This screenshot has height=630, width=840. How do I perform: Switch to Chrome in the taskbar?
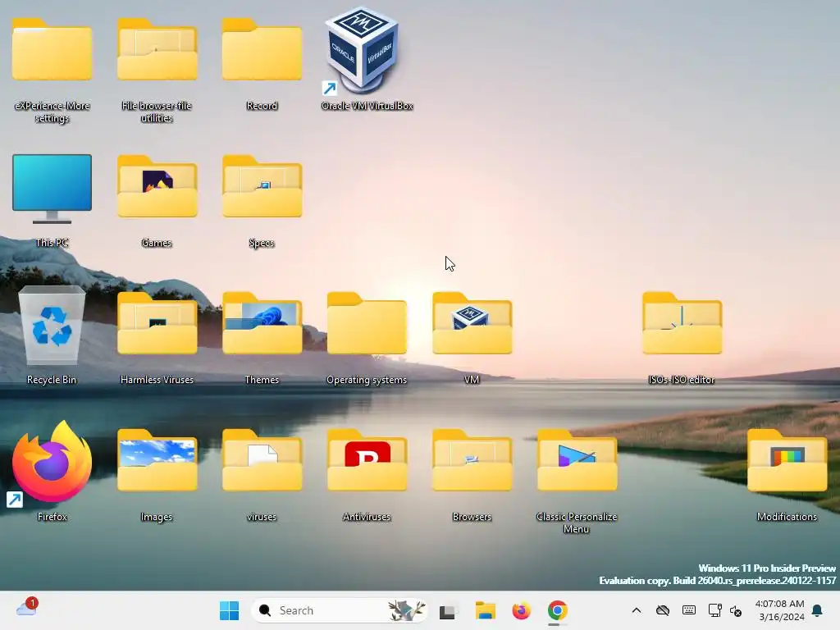[557, 610]
